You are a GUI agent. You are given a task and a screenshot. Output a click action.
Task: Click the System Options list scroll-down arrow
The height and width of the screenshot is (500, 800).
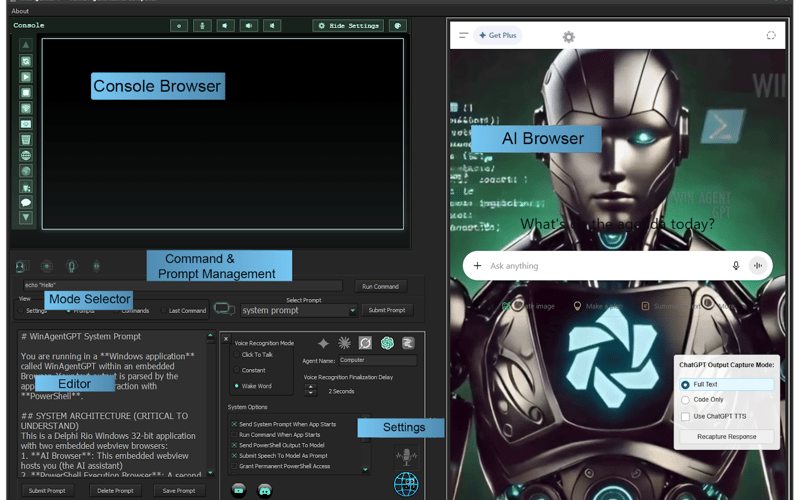[x=365, y=469]
